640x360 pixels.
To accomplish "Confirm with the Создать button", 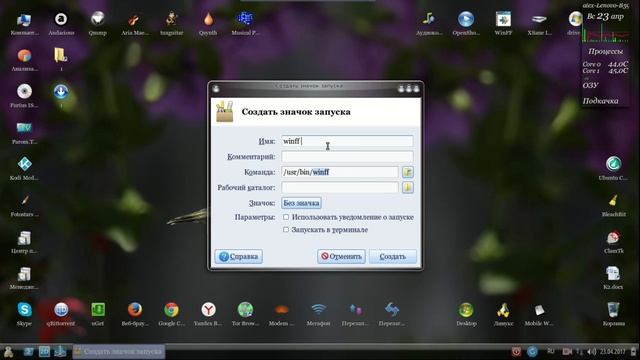I will click(393, 256).
